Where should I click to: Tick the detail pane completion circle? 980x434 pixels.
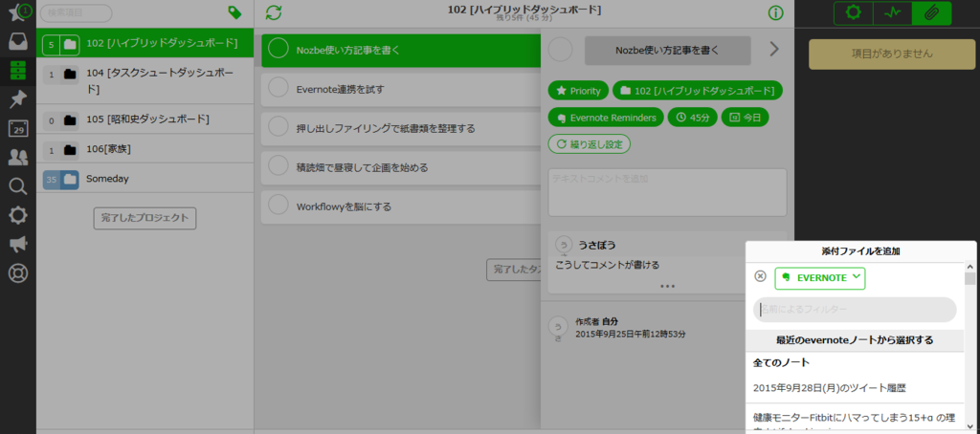point(560,50)
